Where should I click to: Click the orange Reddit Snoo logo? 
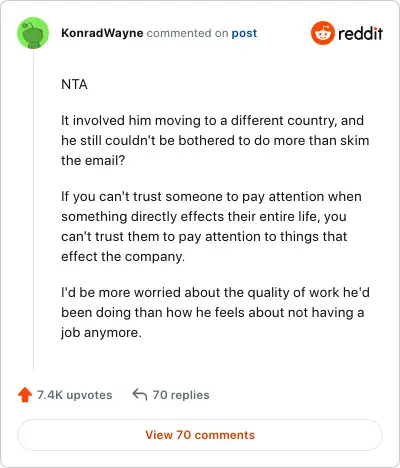click(x=322, y=33)
